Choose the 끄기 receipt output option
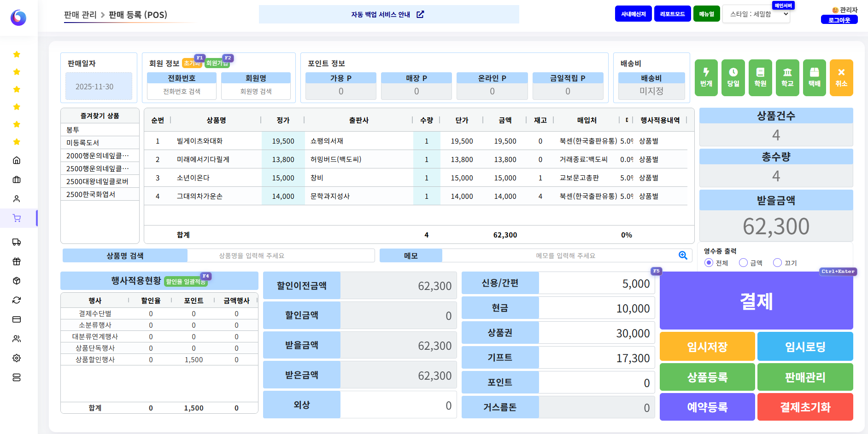The image size is (868, 434). click(778, 263)
